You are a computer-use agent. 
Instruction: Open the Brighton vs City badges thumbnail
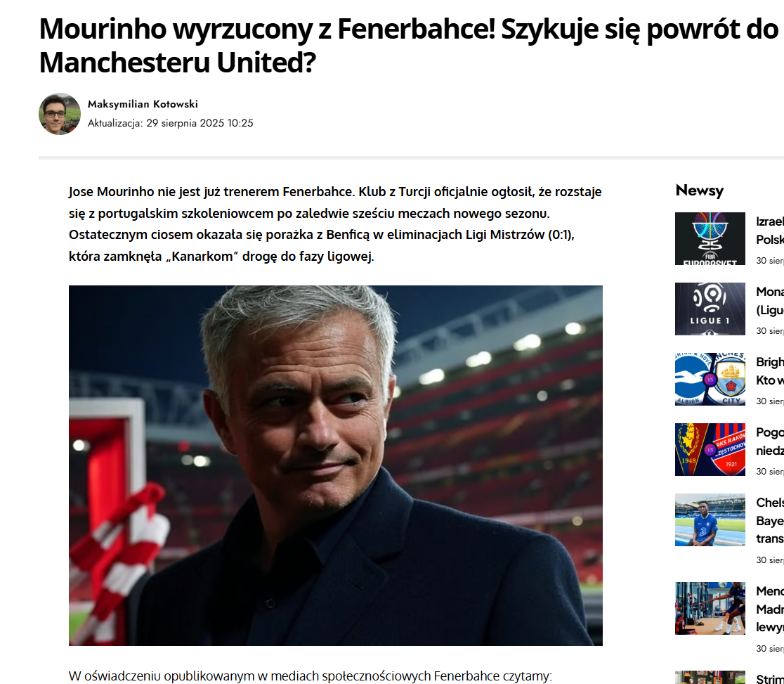click(x=710, y=379)
